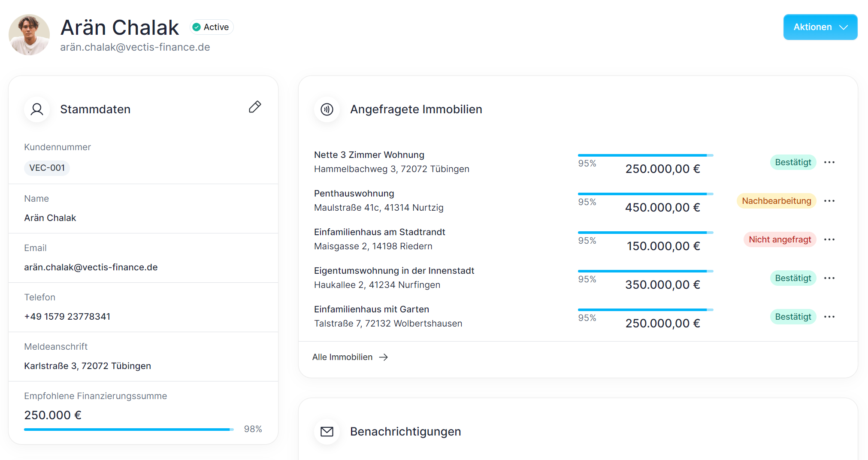Click address Talstraße 7, 72132 Wolbertshausen
Screen dimensions: 868x460
(388, 324)
